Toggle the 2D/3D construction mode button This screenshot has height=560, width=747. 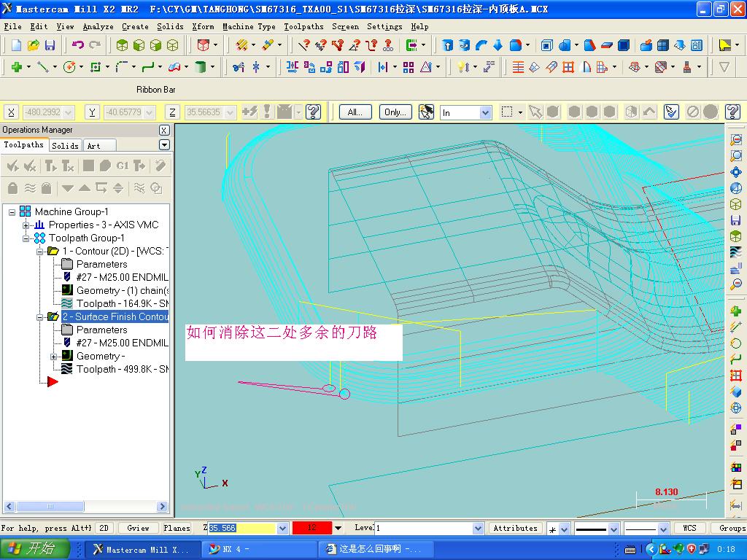pyautogui.click(x=104, y=529)
